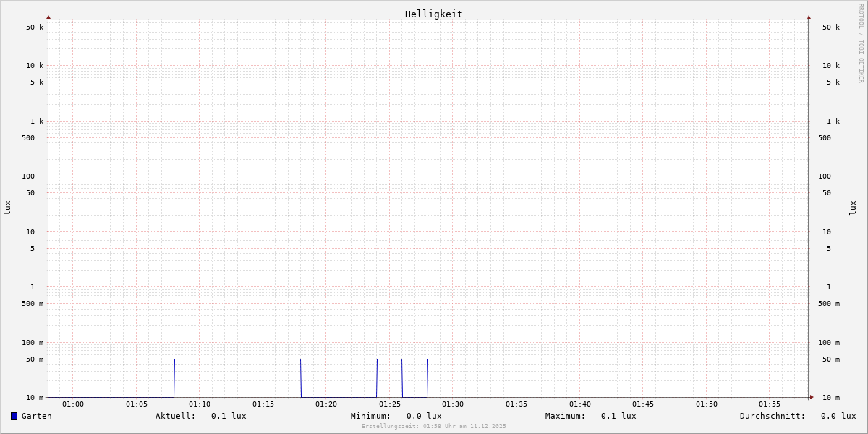This screenshot has width=868, height=434.
Task: Click the 500 label on left axis
Action: (28, 138)
